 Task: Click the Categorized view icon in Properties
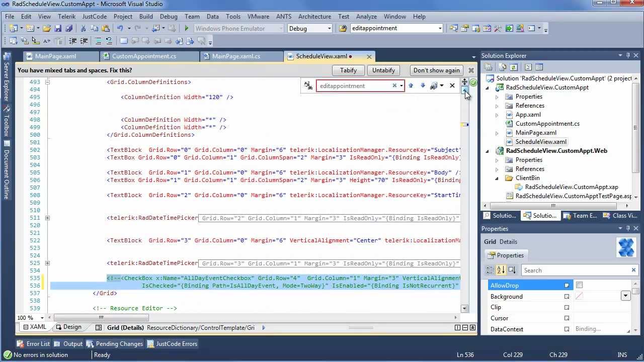(x=490, y=270)
